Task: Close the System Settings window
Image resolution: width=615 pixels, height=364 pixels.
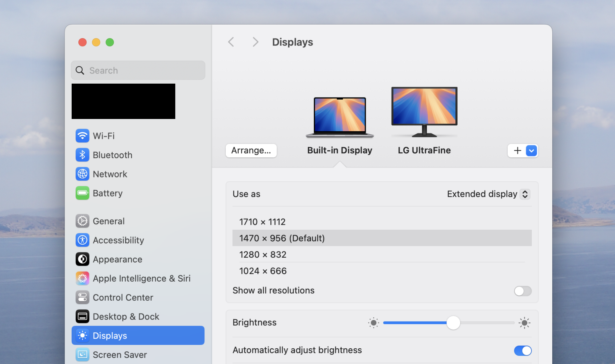Action: point(82,42)
